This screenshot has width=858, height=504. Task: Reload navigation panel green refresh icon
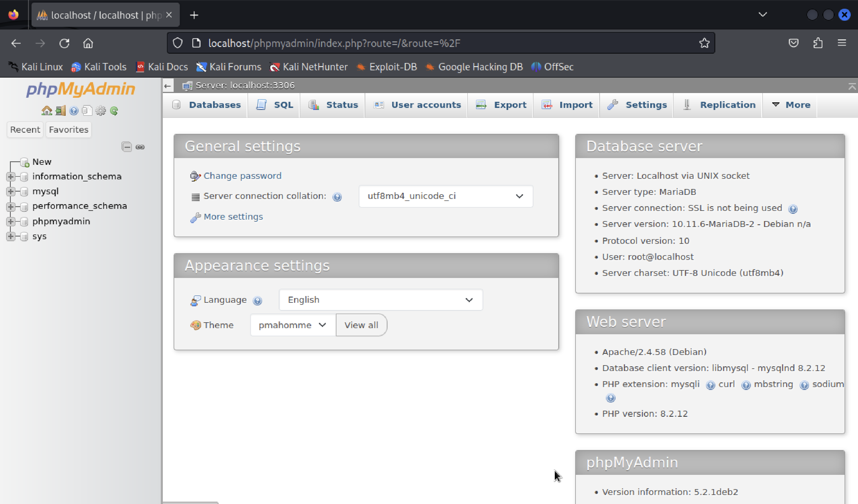(114, 111)
